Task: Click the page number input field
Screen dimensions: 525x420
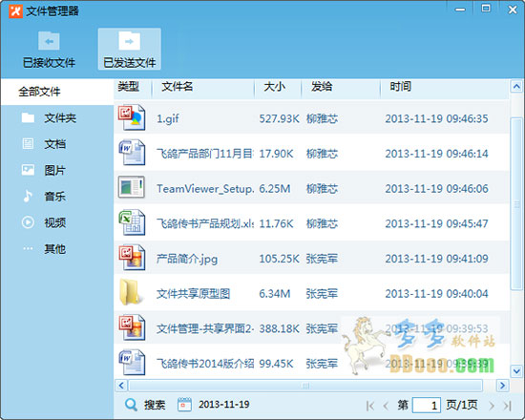Action: click(427, 405)
